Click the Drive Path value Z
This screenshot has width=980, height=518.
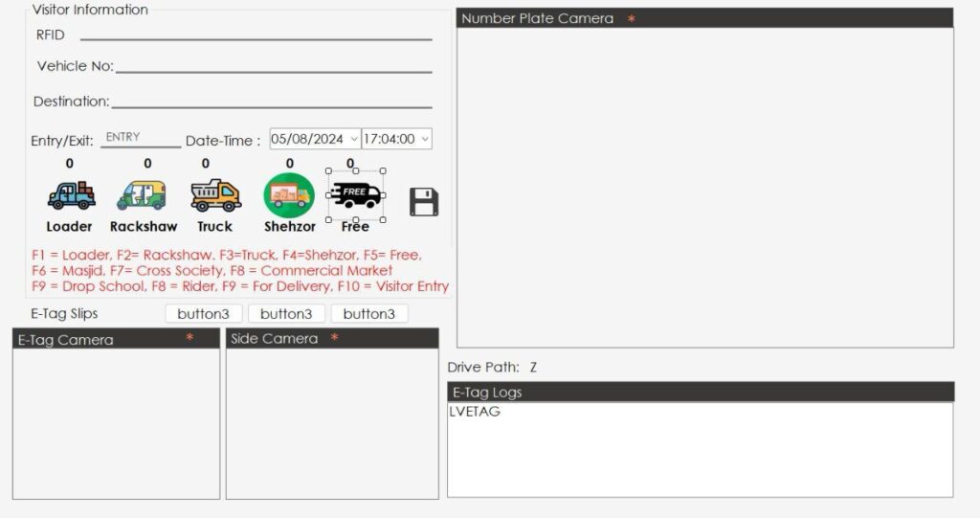tap(533, 368)
